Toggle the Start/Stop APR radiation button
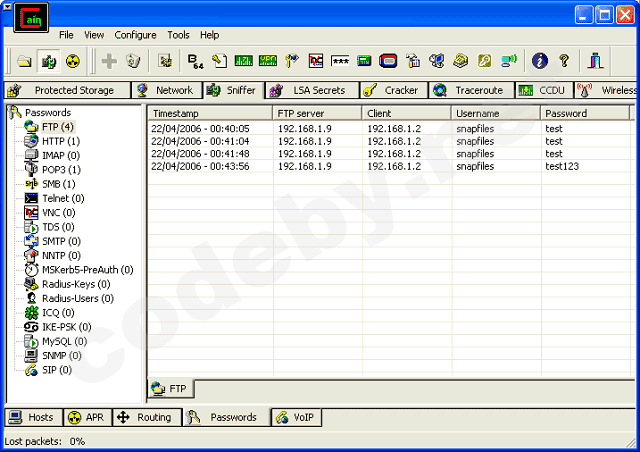This screenshot has height=452, width=640. [x=71, y=61]
